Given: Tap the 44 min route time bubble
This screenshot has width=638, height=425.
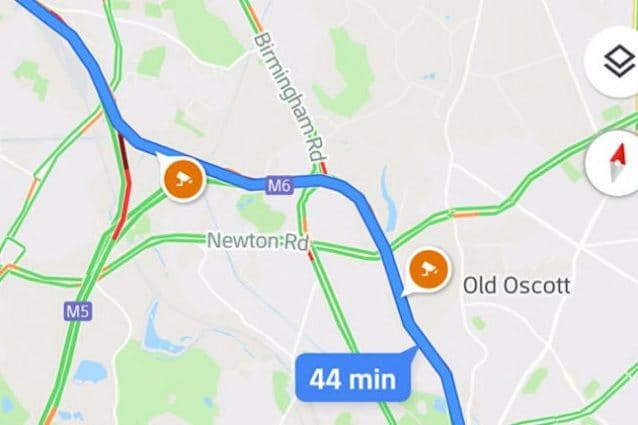Looking at the screenshot, I should [352, 379].
